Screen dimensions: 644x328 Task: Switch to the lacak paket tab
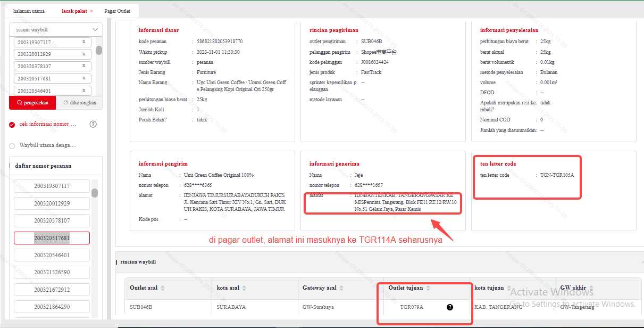pyautogui.click(x=73, y=11)
